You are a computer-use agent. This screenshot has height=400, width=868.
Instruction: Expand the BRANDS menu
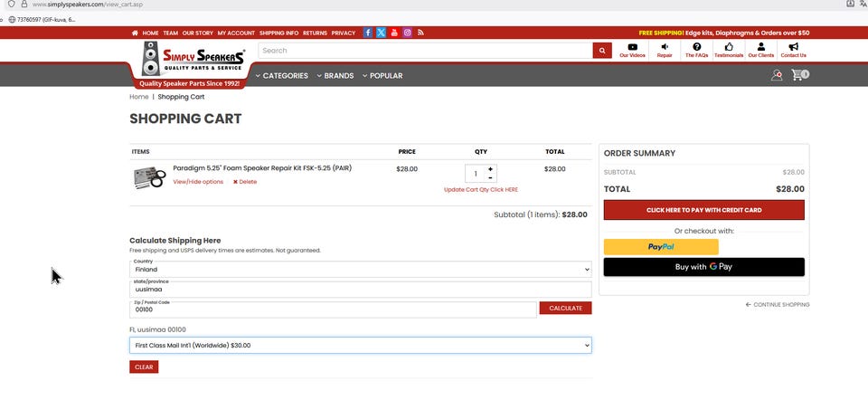pyautogui.click(x=335, y=76)
